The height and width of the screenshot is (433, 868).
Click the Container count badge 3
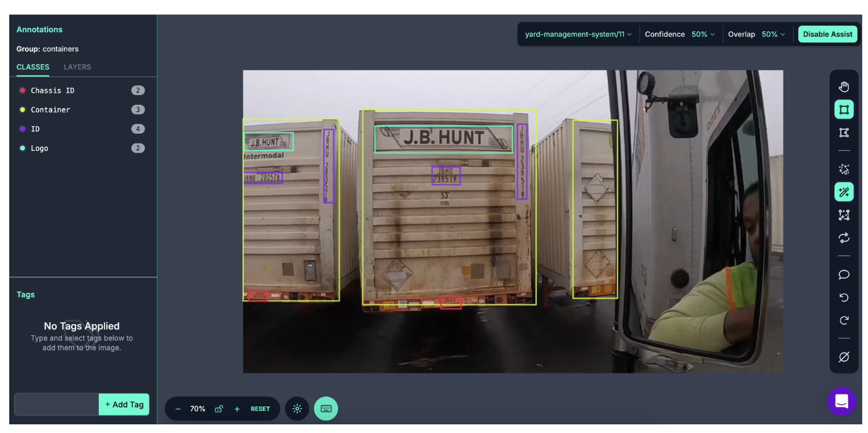coord(138,110)
